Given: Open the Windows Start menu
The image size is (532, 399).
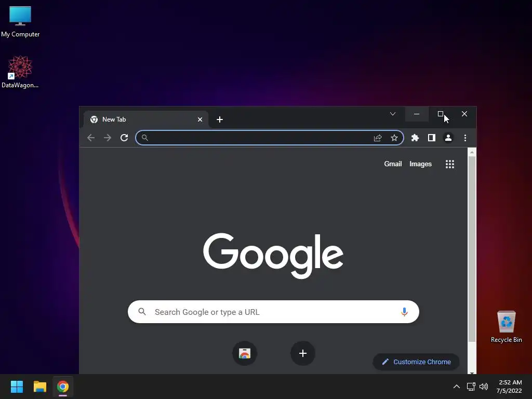Looking at the screenshot, I should coord(17,387).
